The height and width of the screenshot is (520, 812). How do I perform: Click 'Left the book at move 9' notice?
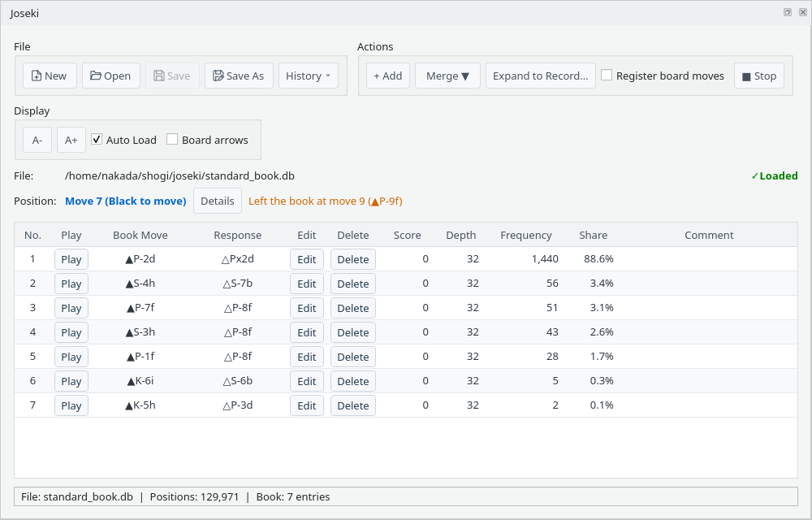(x=326, y=201)
